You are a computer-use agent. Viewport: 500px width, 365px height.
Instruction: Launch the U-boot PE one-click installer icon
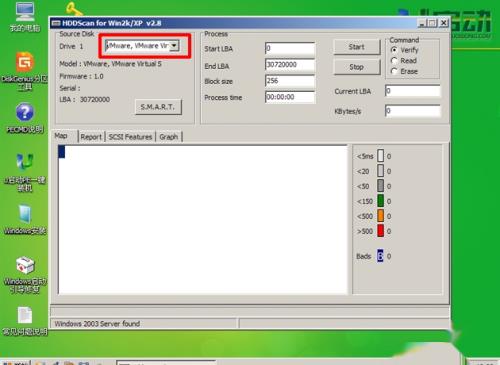pyautogui.click(x=25, y=162)
